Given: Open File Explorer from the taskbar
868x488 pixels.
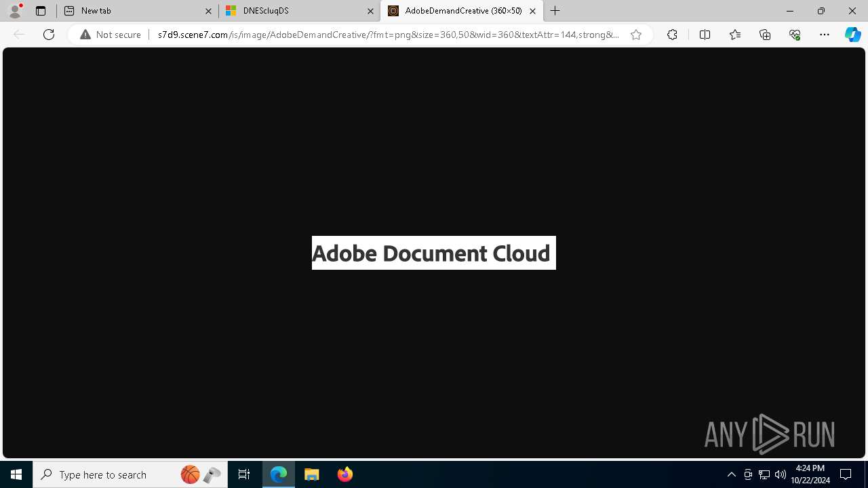Looking at the screenshot, I should (x=312, y=474).
